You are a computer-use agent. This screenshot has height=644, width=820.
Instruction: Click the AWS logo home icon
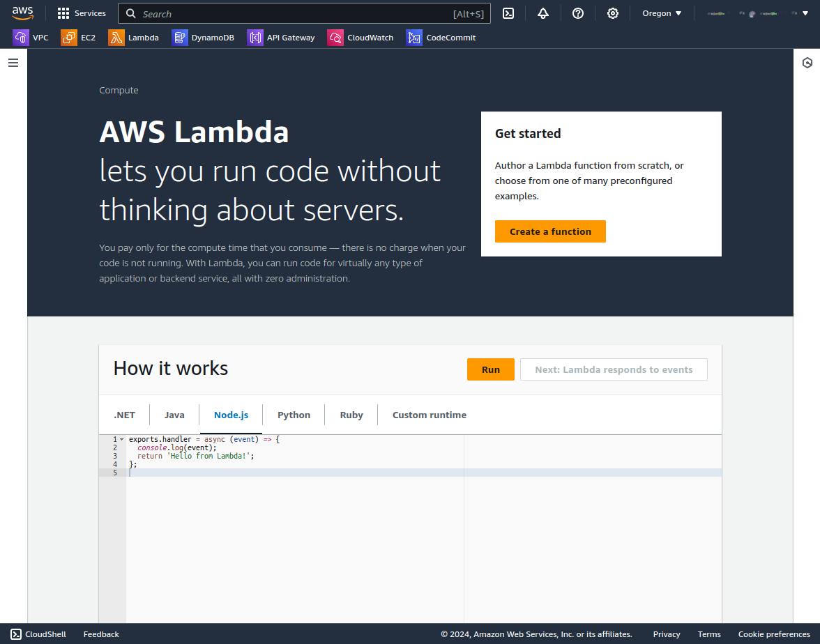point(22,13)
